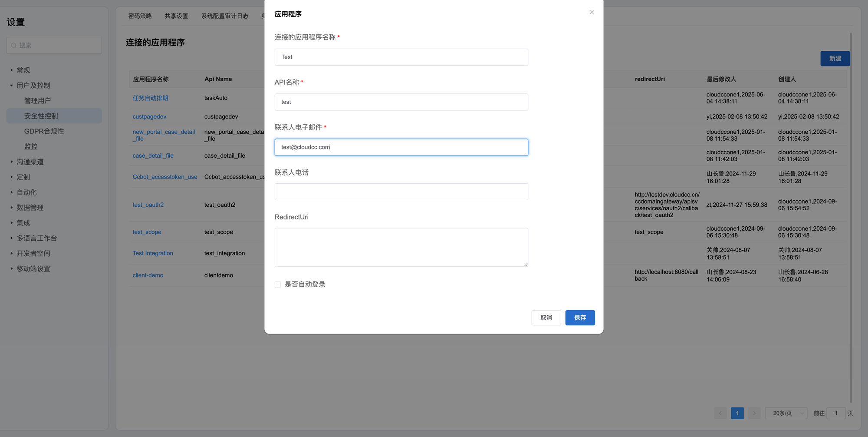Viewport: 868px width, 437px height.
Task: Go to next page arrow in pagination
Action: pyautogui.click(x=754, y=413)
